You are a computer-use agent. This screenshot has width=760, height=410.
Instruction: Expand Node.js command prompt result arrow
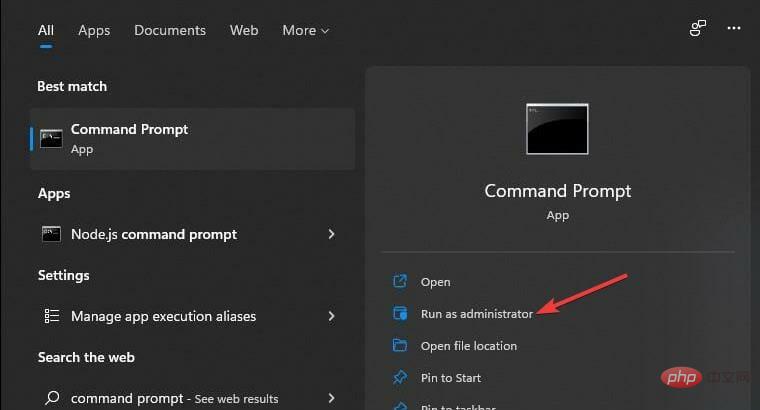tap(332, 234)
